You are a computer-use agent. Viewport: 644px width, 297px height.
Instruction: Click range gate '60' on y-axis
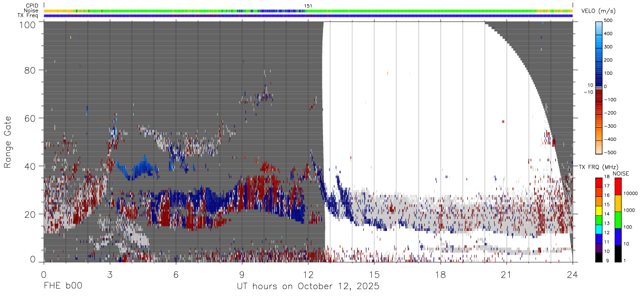click(31, 118)
